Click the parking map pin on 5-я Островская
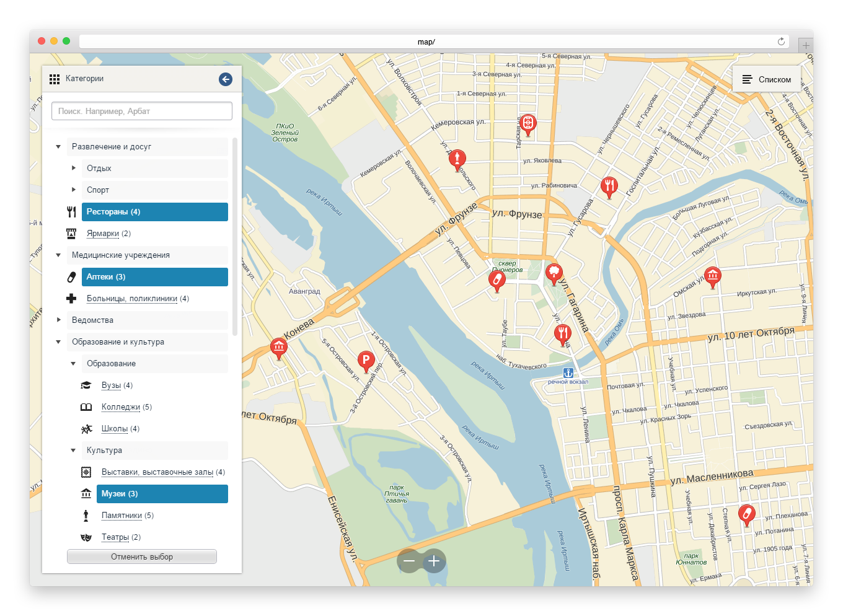843x616 pixels. click(x=366, y=361)
